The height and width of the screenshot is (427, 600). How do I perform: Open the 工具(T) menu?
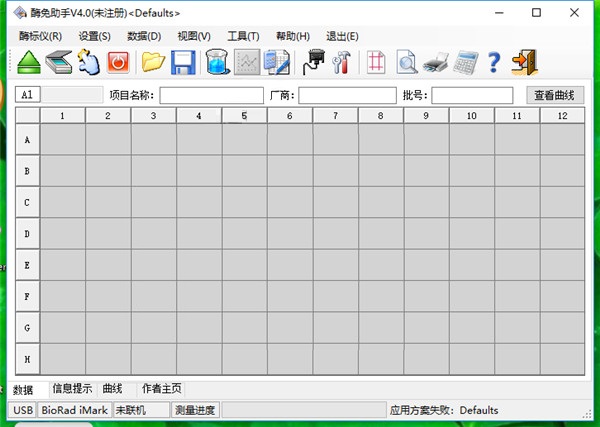(x=243, y=36)
